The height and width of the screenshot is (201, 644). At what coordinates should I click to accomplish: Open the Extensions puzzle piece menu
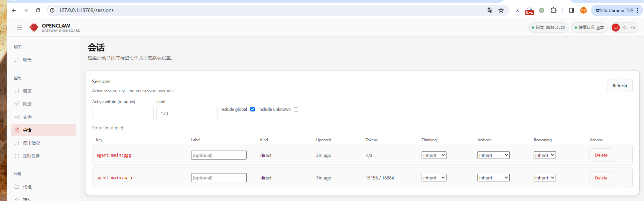pyautogui.click(x=554, y=10)
